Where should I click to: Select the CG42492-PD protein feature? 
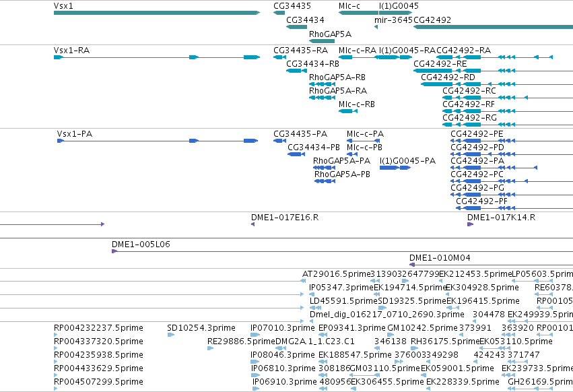(512, 154)
